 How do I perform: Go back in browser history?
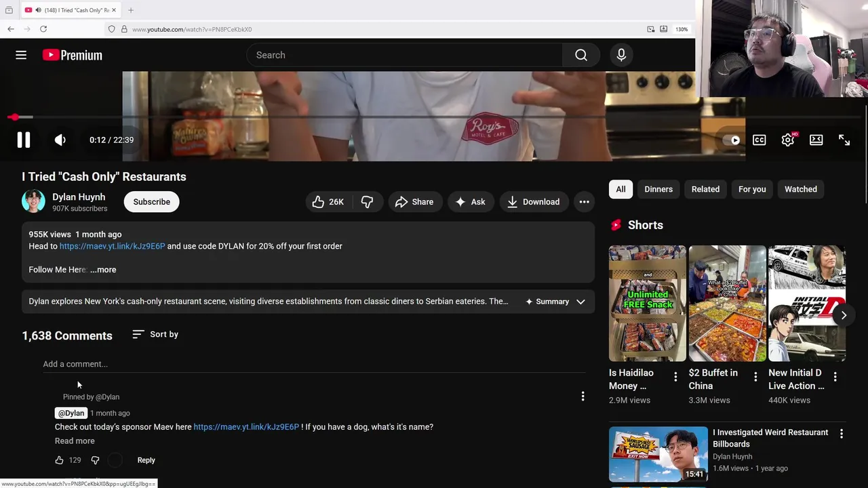pyautogui.click(x=11, y=29)
